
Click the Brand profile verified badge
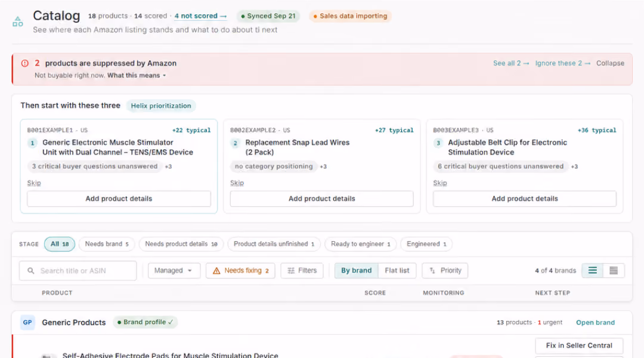(x=145, y=322)
